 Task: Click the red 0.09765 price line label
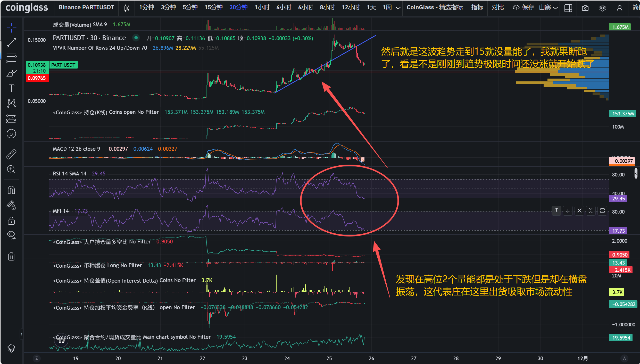[x=37, y=78]
